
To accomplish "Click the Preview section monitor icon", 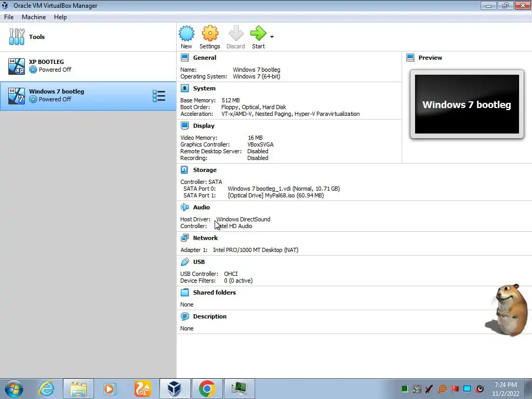I will pyautogui.click(x=410, y=58).
